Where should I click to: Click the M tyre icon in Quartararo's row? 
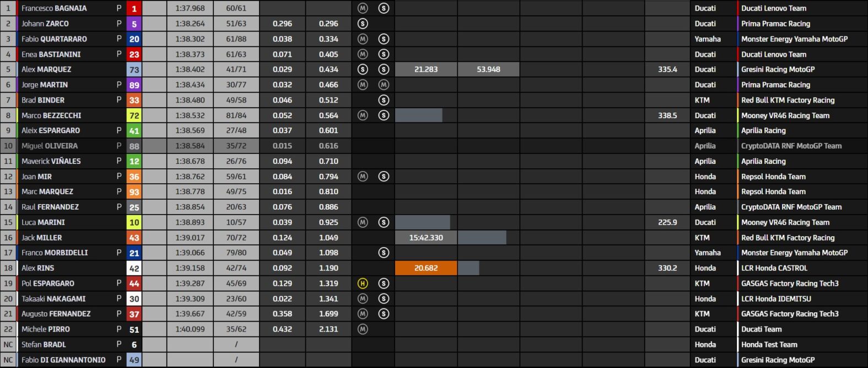point(363,39)
